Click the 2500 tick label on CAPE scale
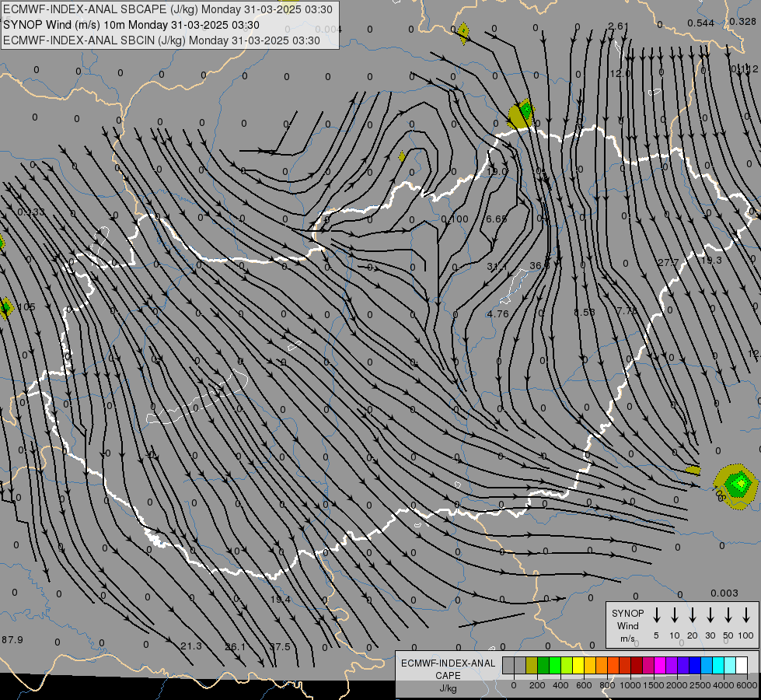The width and height of the screenshot is (761, 700). point(700,685)
